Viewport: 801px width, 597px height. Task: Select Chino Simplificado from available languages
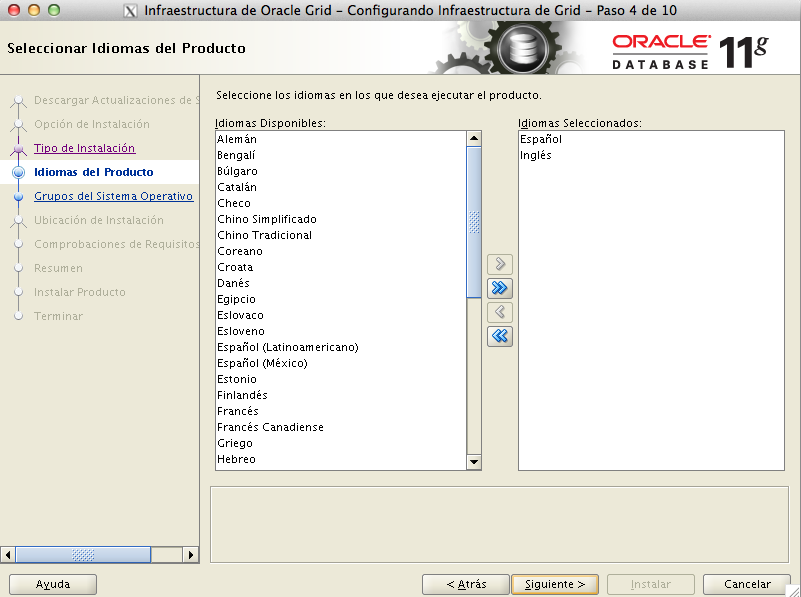point(267,219)
